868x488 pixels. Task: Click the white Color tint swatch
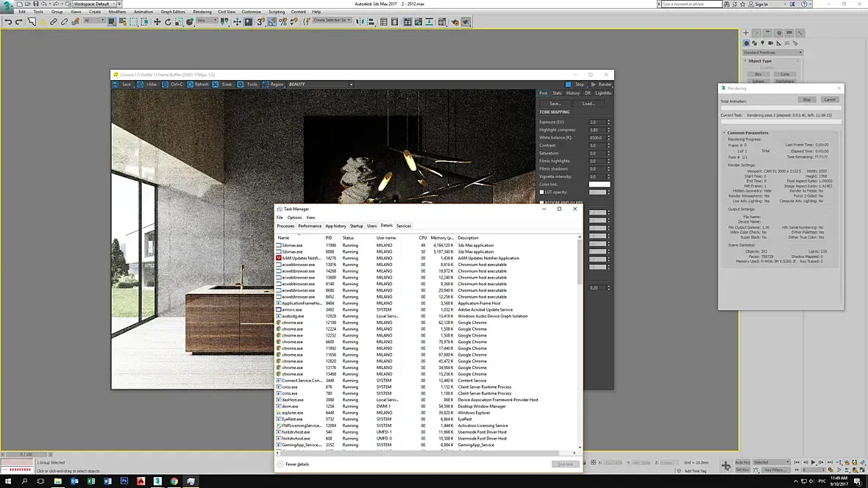(599, 184)
